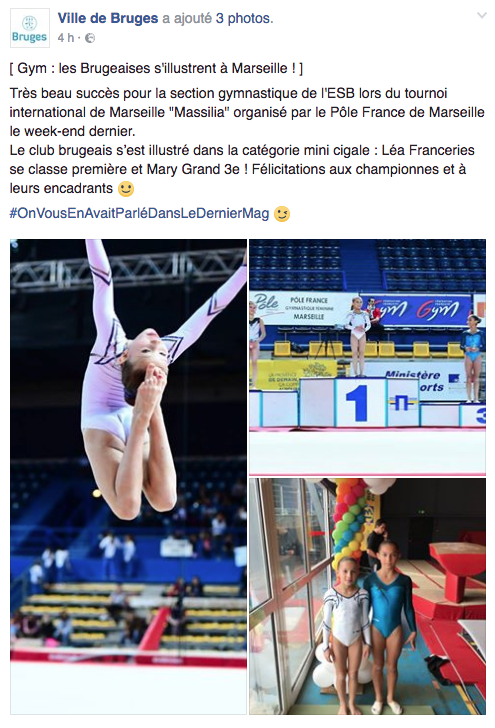This screenshot has width=495, height=728.
Task: Click the smiley emoji after 'leurs encadrants'
Action: tap(126, 188)
